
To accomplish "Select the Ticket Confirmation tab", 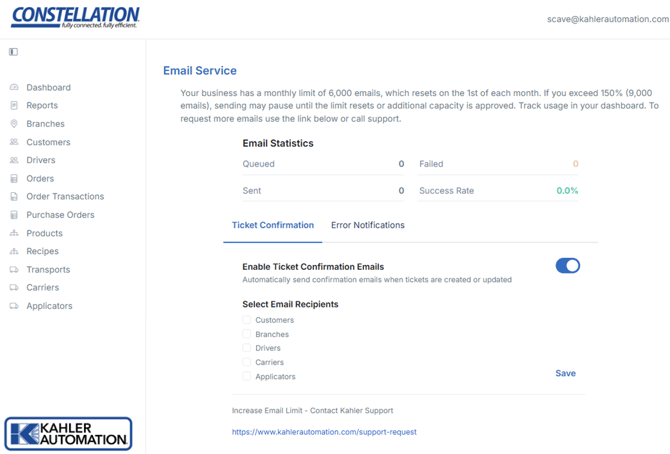I will (272, 226).
